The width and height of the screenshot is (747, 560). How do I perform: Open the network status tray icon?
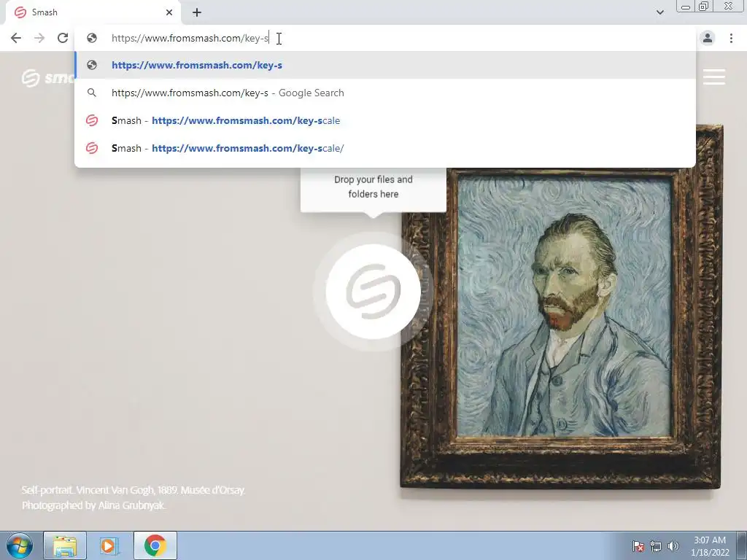656,546
